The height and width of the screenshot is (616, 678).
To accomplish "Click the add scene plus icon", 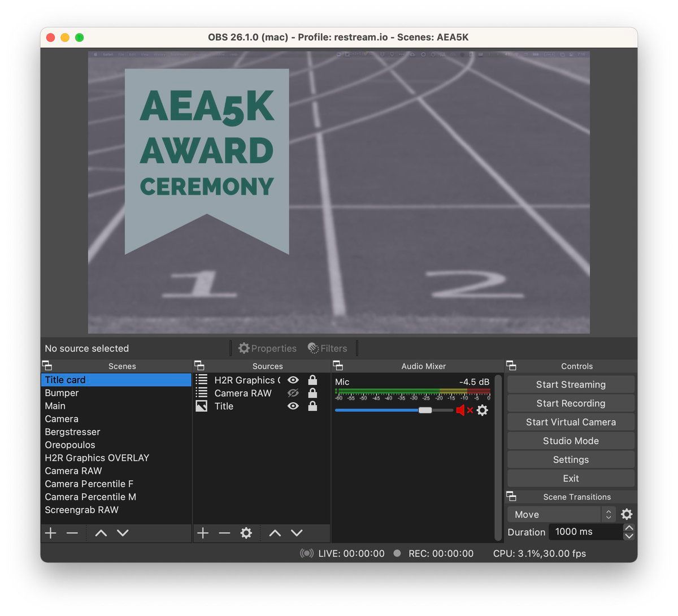I will (51, 533).
